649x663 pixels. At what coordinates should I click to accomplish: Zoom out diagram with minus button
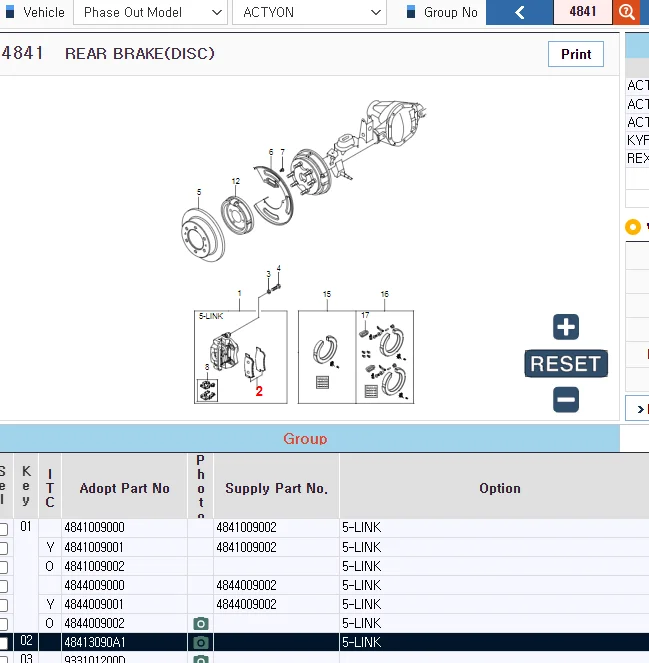[566, 400]
